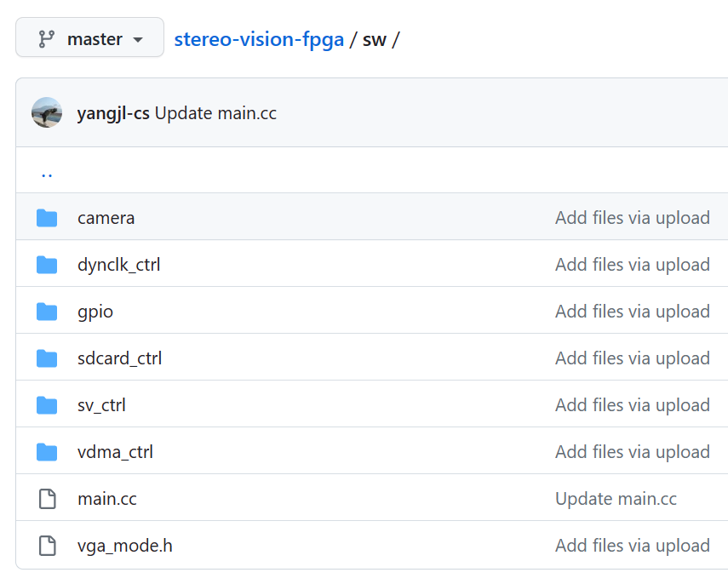Open sdcard_ctrl row commit message
The height and width of the screenshot is (584, 728).
click(x=633, y=358)
